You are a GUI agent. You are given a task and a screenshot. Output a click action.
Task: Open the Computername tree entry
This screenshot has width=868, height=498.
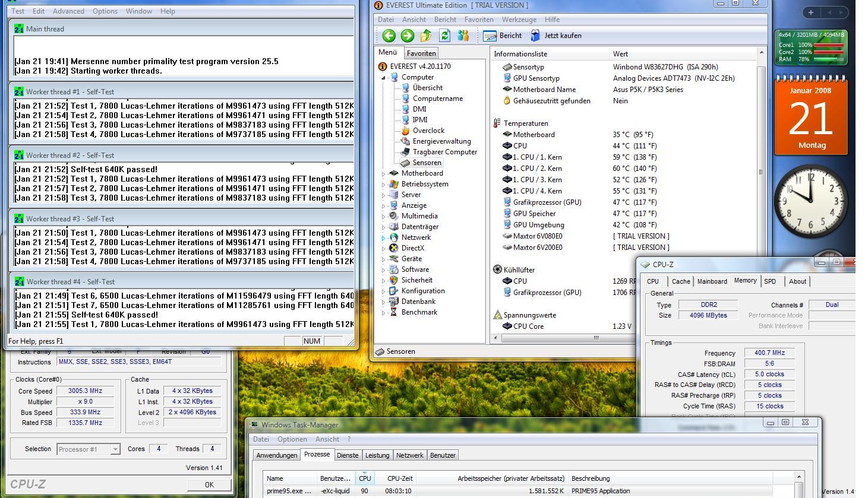click(x=437, y=99)
